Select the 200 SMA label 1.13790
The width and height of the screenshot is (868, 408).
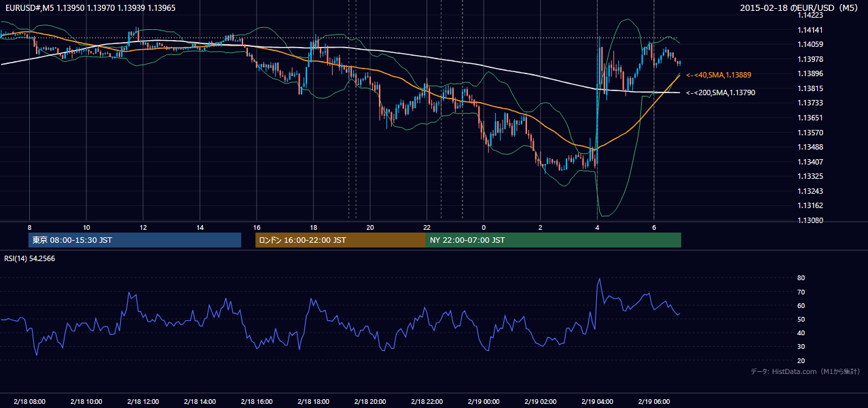tap(720, 92)
